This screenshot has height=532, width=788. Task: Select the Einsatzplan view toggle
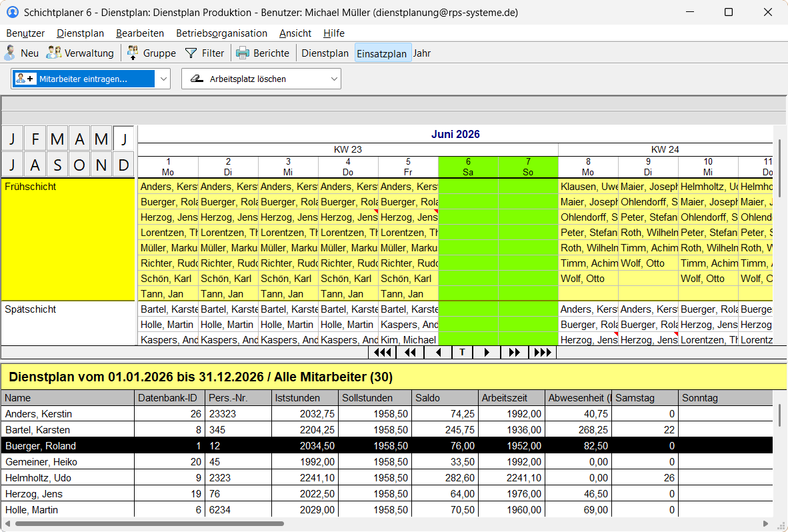click(x=382, y=53)
